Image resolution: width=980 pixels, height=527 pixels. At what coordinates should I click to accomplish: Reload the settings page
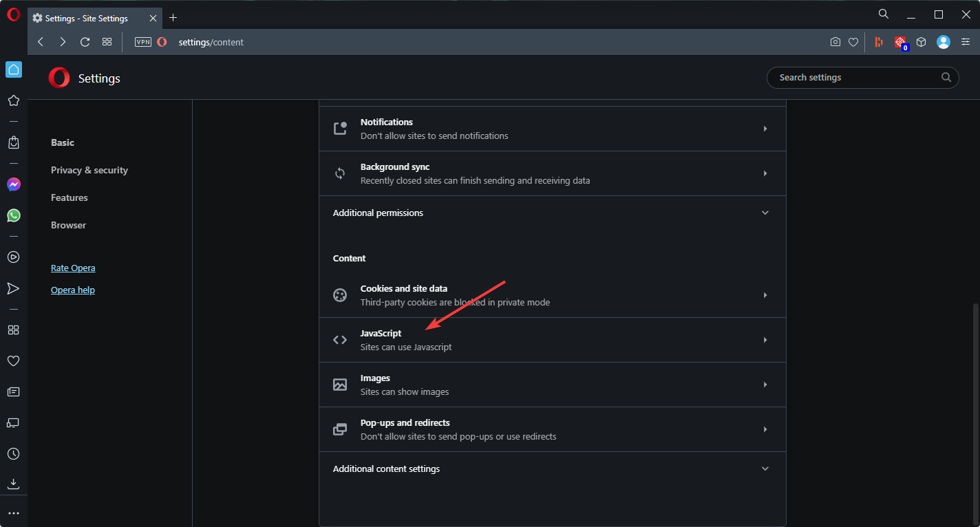tap(85, 42)
